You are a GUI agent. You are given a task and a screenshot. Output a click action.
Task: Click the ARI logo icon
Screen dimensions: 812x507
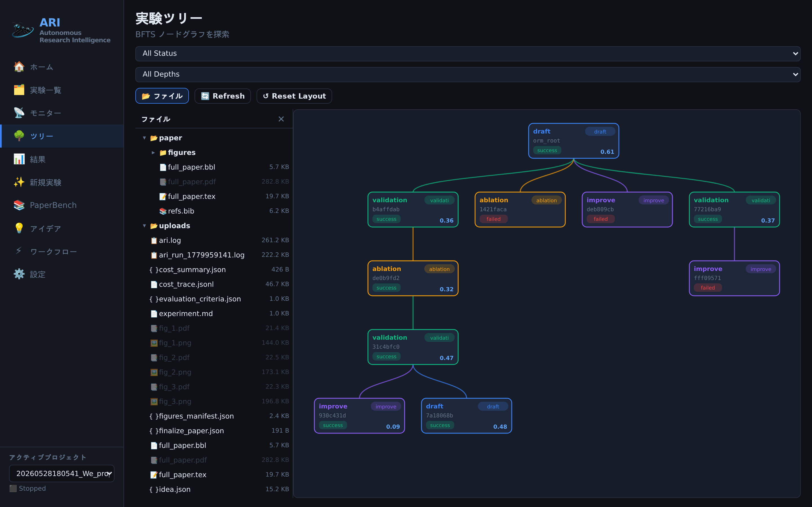pos(23,30)
